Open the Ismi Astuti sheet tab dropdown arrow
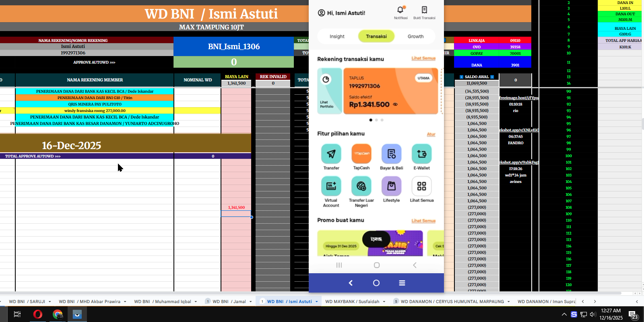The height and width of the screenshot is (322, 644). click(x=317, y=301)
